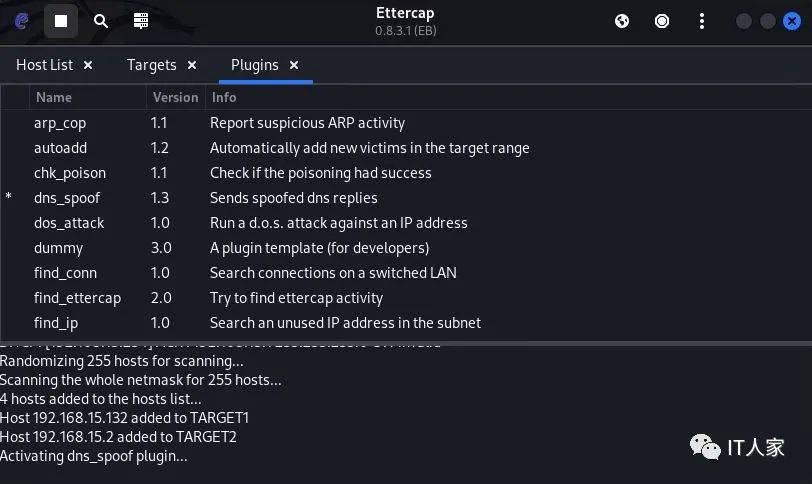Click the Ettercap logo icon

[22, 20]
